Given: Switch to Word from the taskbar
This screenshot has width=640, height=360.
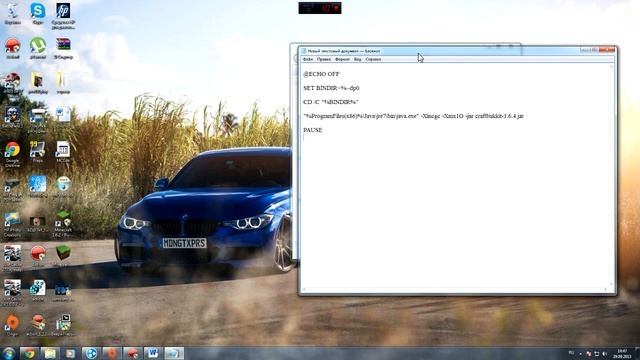Looking at the screenshot, I should 153,353.
